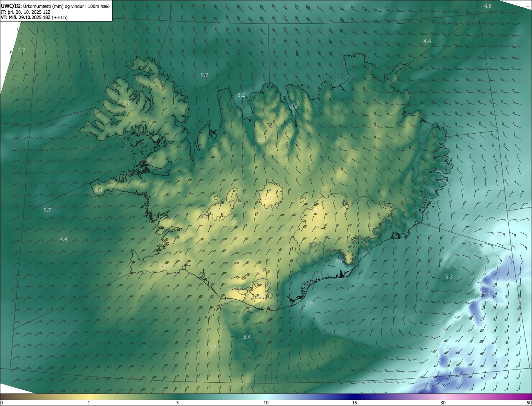Click the color scale tick labeled 5

click(177, 403)
